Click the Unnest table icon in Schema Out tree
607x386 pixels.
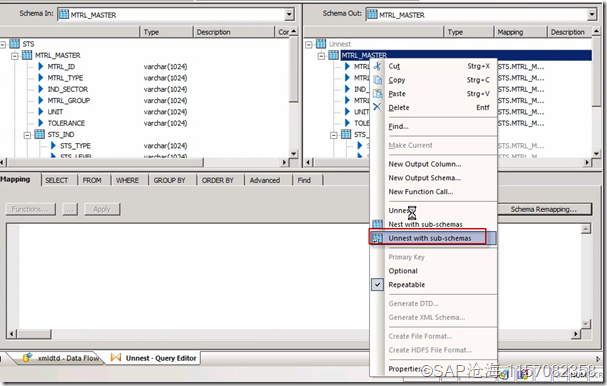(321, 44)
